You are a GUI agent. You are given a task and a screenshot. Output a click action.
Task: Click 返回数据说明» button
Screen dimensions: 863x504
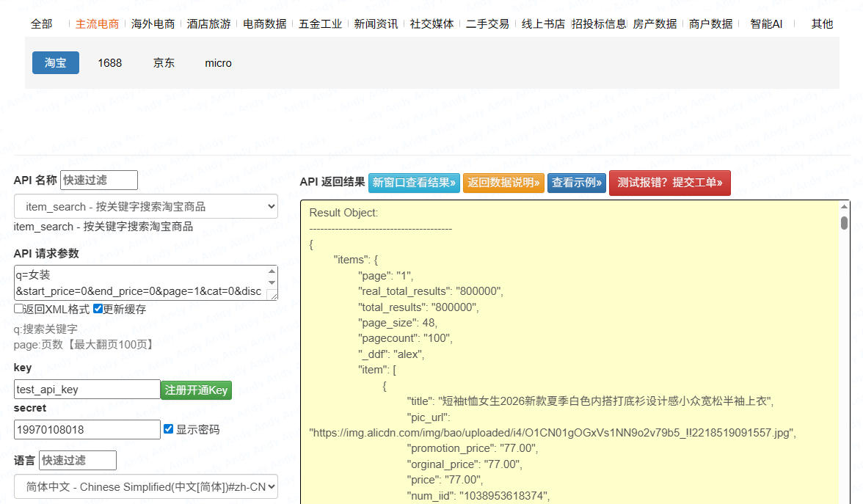click(503, 183)
